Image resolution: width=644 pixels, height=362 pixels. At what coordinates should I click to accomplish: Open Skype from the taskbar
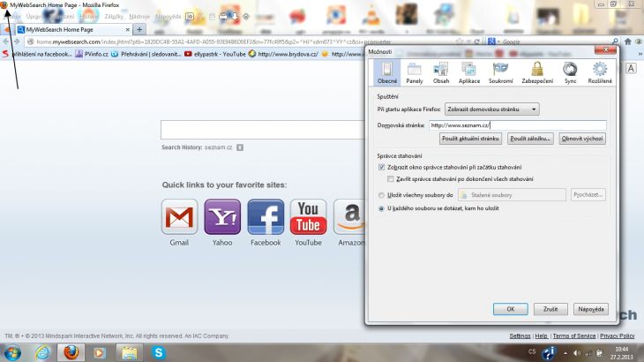(x=158, y=352)
